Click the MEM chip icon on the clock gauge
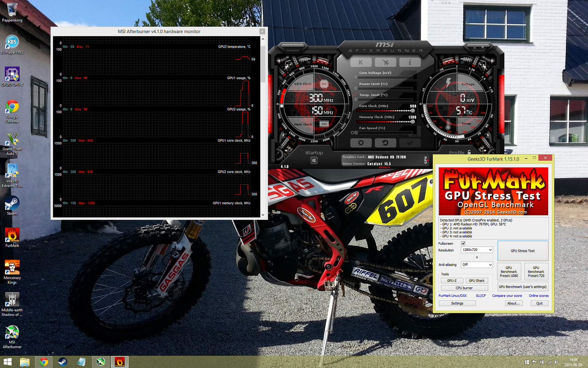588x368 pixels. tap(324, 124)
